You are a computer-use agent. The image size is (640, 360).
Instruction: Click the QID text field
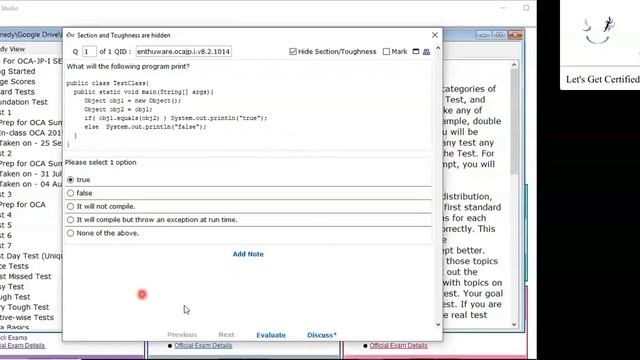184,51
